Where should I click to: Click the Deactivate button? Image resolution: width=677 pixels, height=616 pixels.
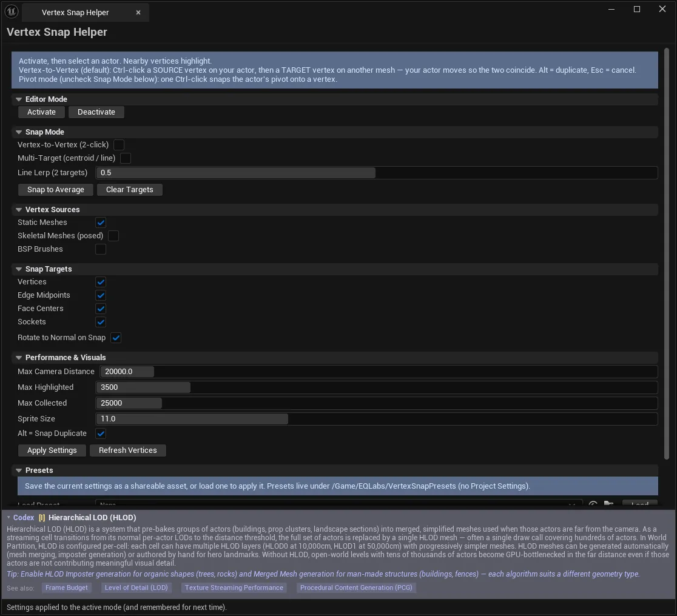coord(96,112)
